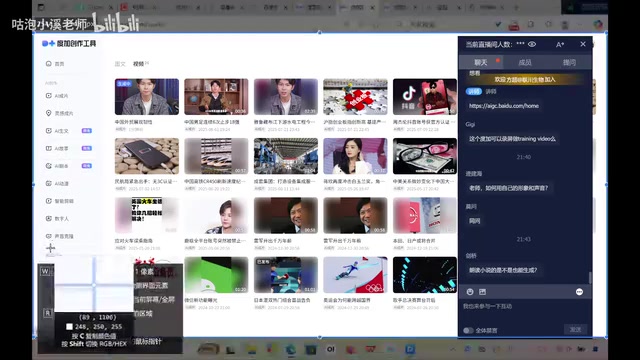640x360 pixels.
Task: Click the send button in chat
Action: [x=576, y=329]
